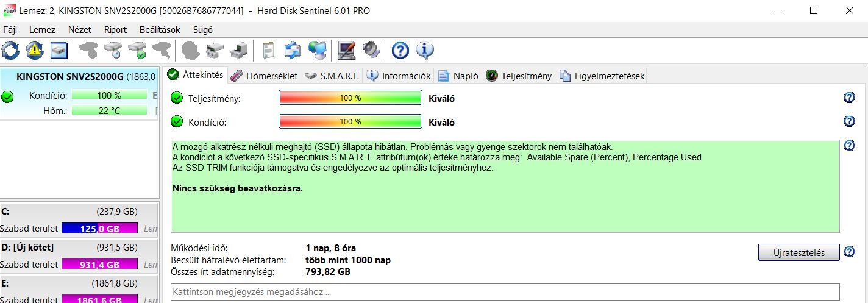Image resolution: width=868 pixels, height=303 pixels.
Task: Click the help icon beside the Teljesítmény bar
Action: [x=849, y=98]
